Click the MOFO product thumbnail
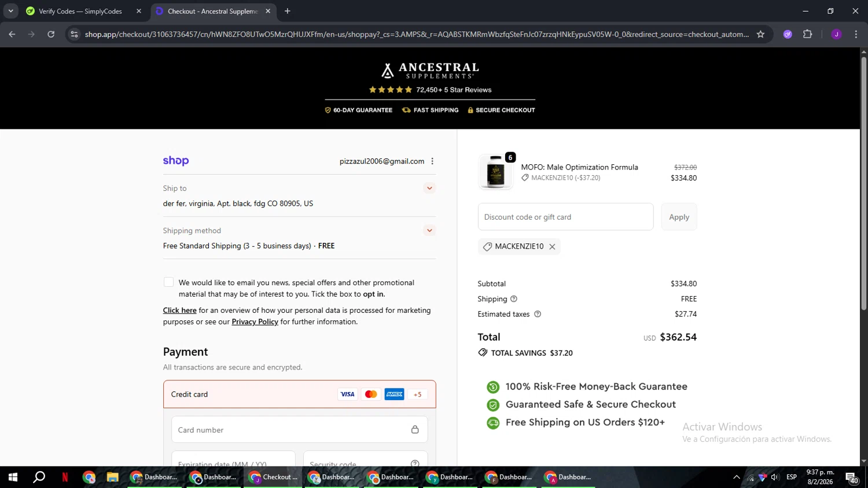Screen dimensions: 868x488 pos(495,172)
